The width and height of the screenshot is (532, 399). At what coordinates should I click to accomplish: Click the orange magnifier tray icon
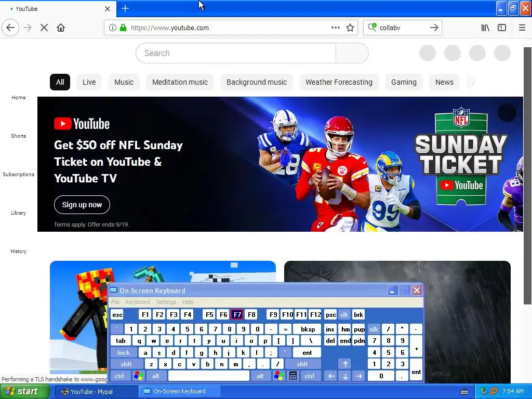click(x=494, y=391)
